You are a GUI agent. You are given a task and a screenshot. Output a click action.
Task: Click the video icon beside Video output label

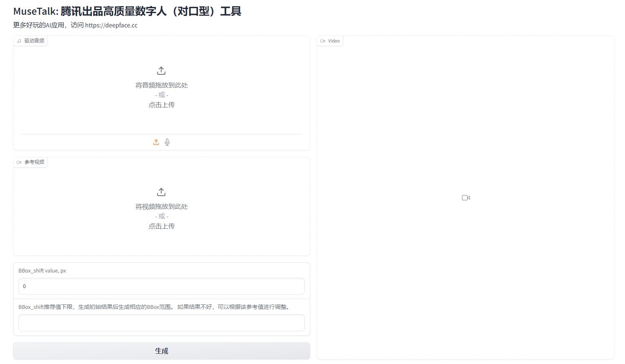(323, 41)
